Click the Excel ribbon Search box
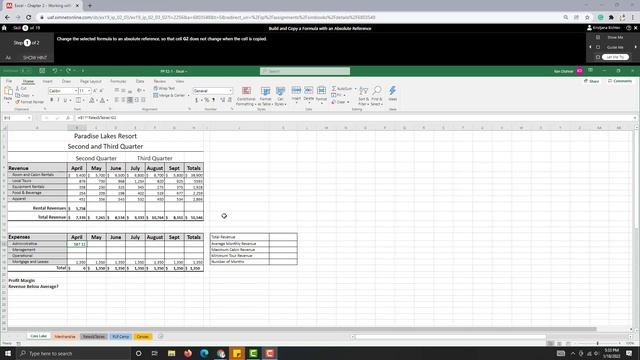This screenshot has width=640, height=360. pyautogui.click(x=305, y=71)
